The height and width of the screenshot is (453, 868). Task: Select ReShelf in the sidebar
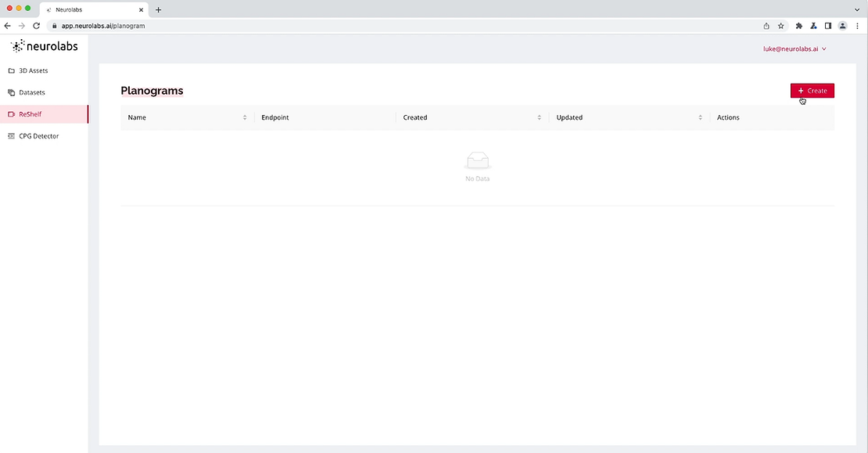tap(44, 114)
